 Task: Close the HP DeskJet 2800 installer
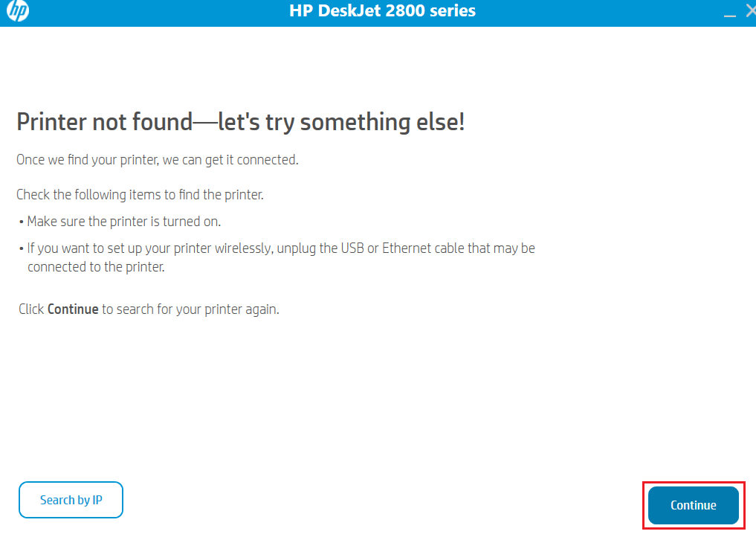(x=750, y=10)
